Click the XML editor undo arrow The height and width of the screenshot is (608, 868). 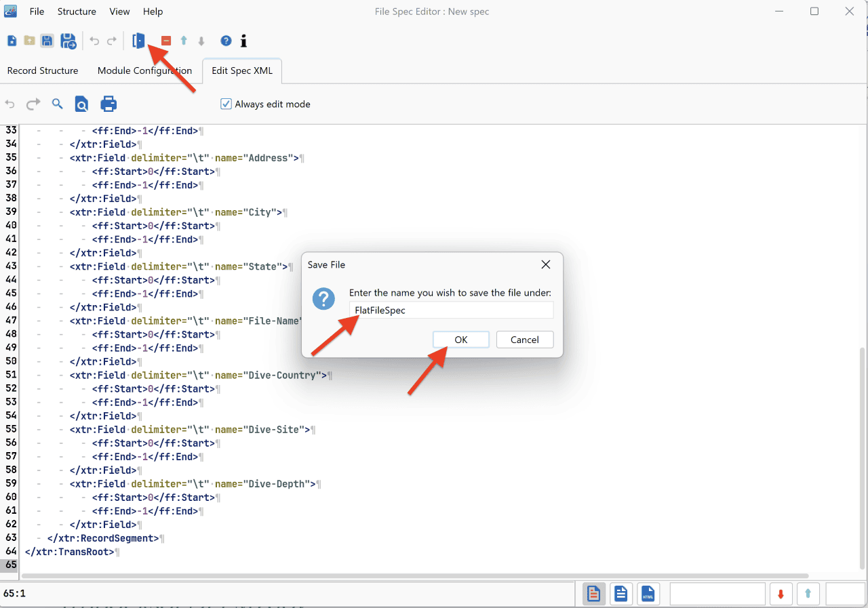pos(10,104)
